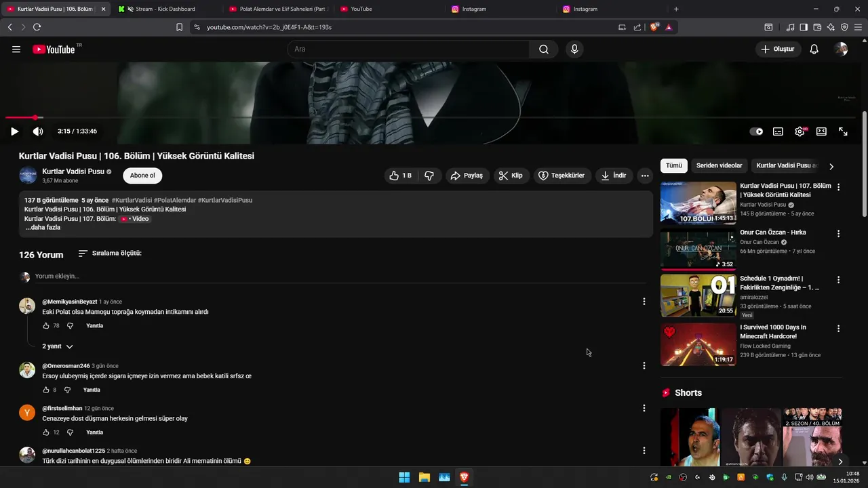This screenshot has width=868, height=488.
Task: Start voice search with microphone icon
Action: pos(574,49)
